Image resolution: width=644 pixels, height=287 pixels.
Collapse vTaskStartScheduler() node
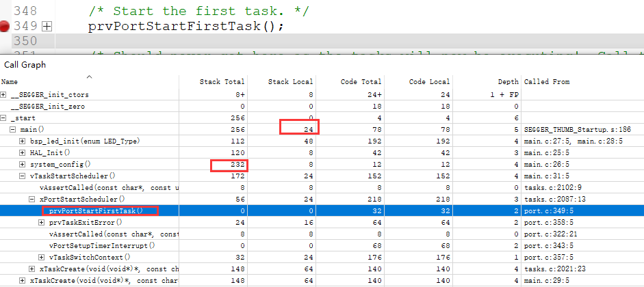pos(23,176)
